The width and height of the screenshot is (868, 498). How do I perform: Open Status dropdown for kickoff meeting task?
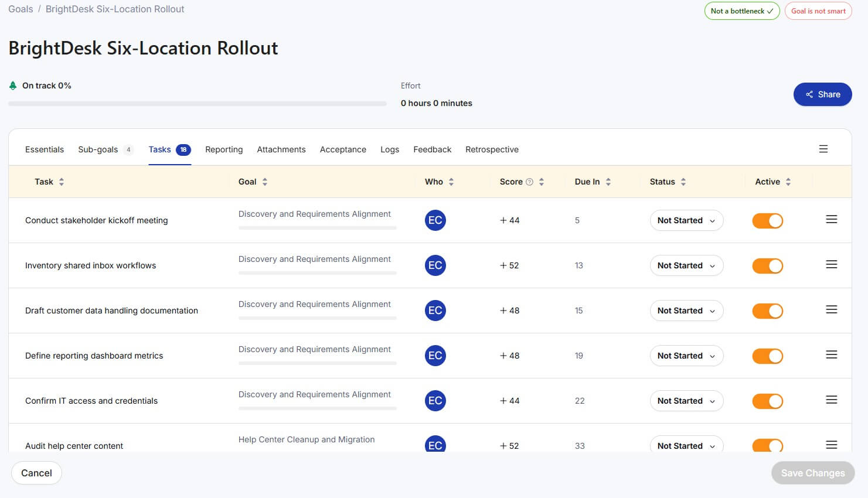pos(686,220)
